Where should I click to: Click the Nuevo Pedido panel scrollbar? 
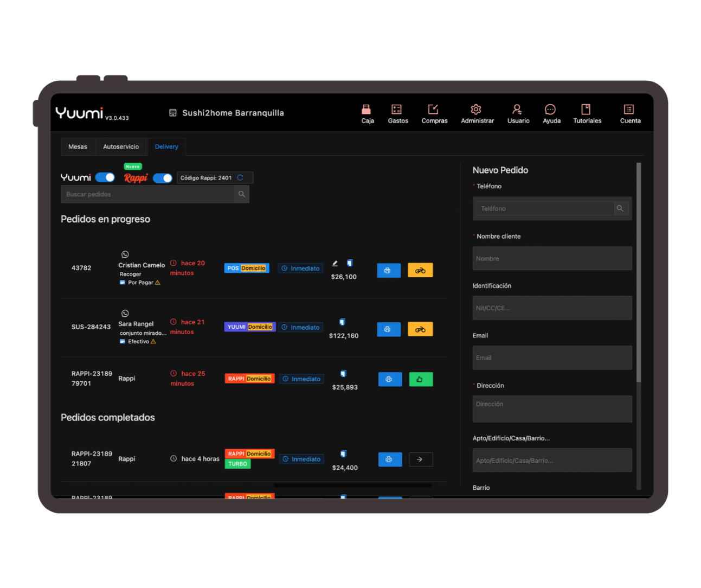(x=639, y=271)
